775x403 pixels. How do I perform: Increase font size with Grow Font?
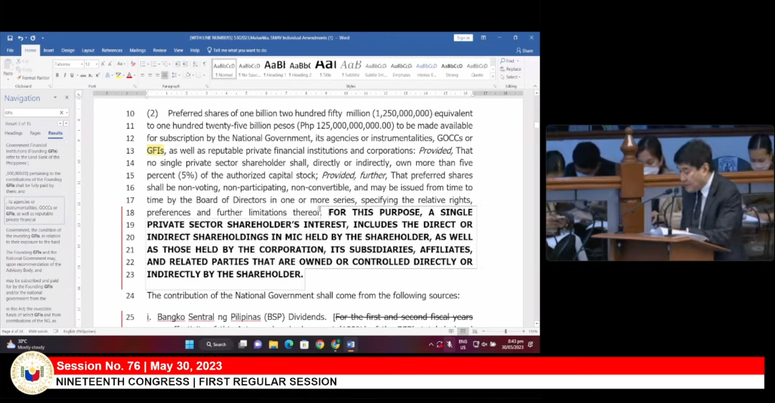tap(103, 64)
